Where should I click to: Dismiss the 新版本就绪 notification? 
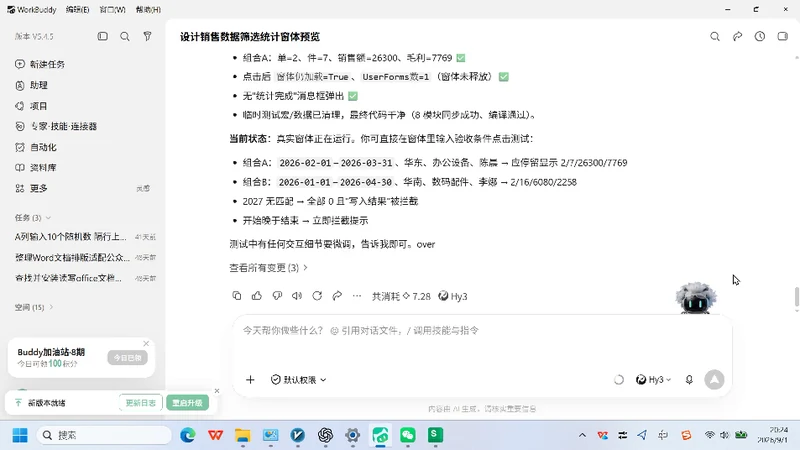217,391
